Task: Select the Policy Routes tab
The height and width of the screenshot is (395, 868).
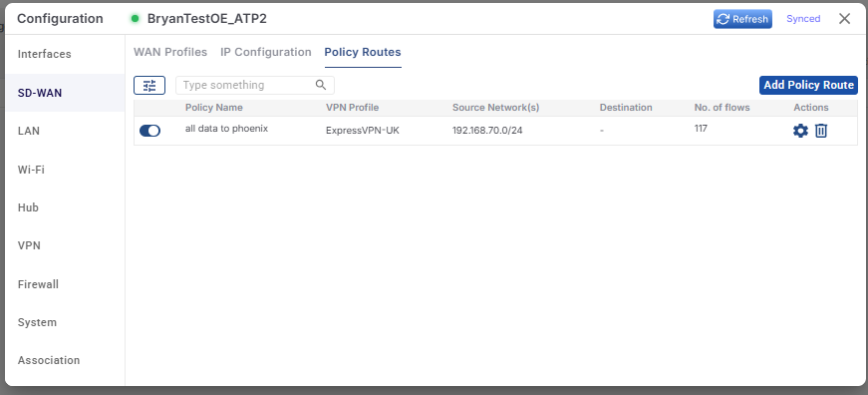Action: click(x=363, y=52)
